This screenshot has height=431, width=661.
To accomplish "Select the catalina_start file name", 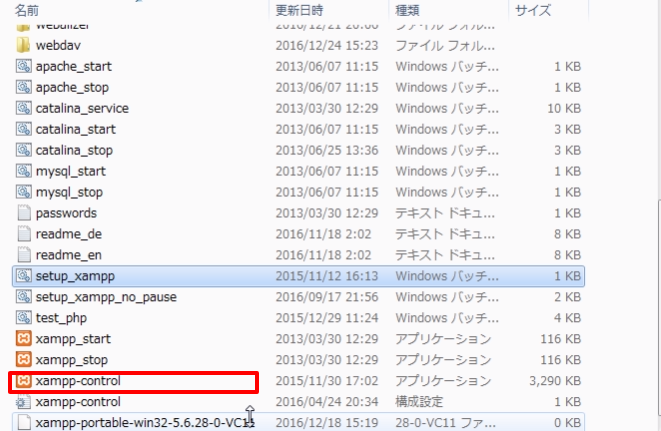I will point(75,129).
